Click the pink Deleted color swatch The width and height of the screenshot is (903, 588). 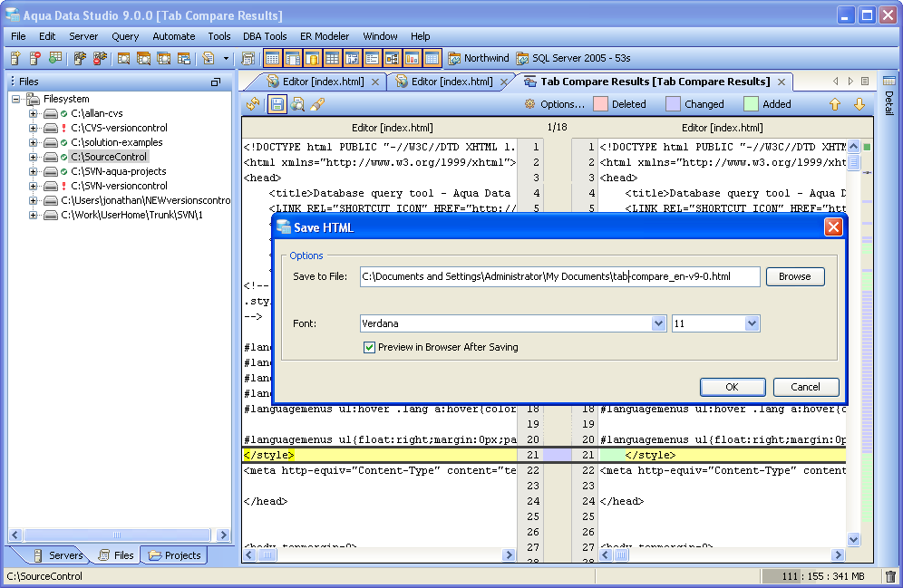600,104
